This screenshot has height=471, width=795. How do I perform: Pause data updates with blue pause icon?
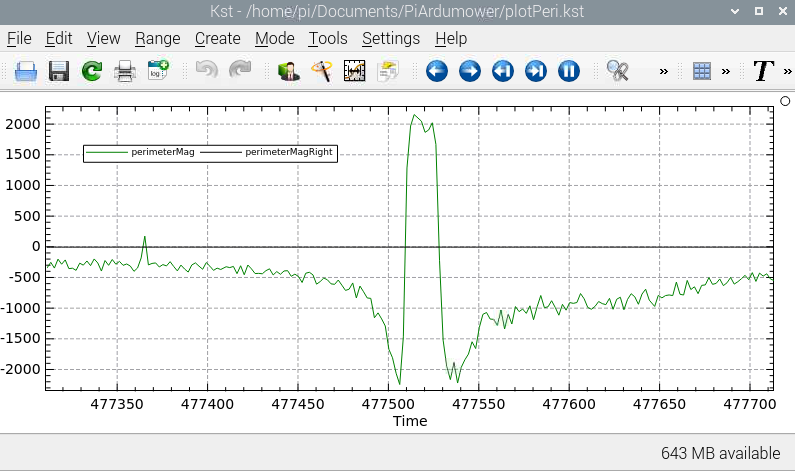click(x=569, y=71)
